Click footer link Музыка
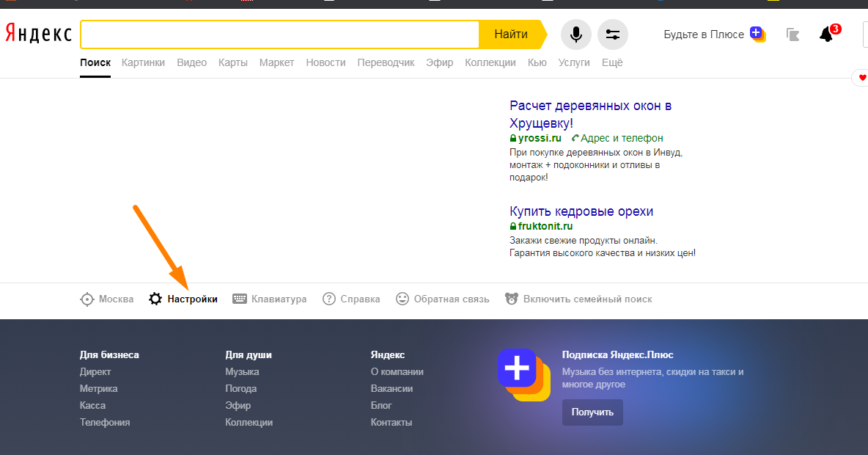This screenshot has width=868, height=455. pyautogui.click(x=242, y=372)
